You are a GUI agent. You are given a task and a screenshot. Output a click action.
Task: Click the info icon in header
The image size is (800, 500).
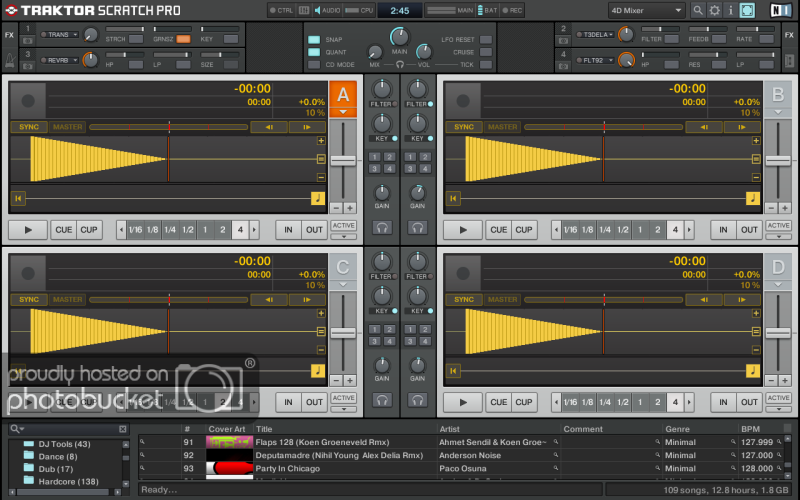tap(730, 10)
